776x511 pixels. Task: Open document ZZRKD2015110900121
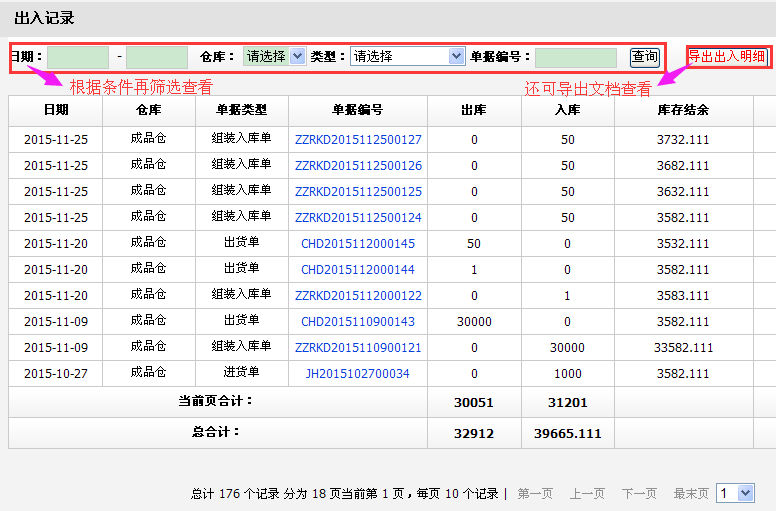358,348
